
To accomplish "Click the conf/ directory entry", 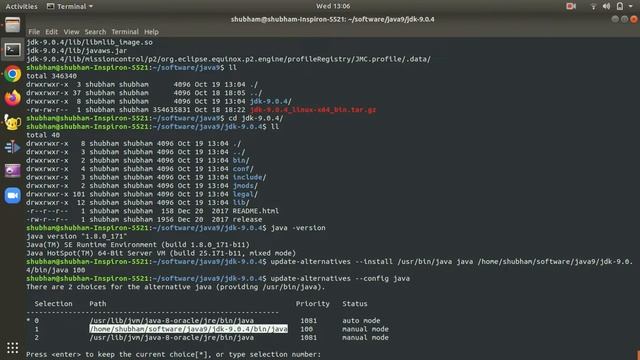I will click(x=243, y=169).
